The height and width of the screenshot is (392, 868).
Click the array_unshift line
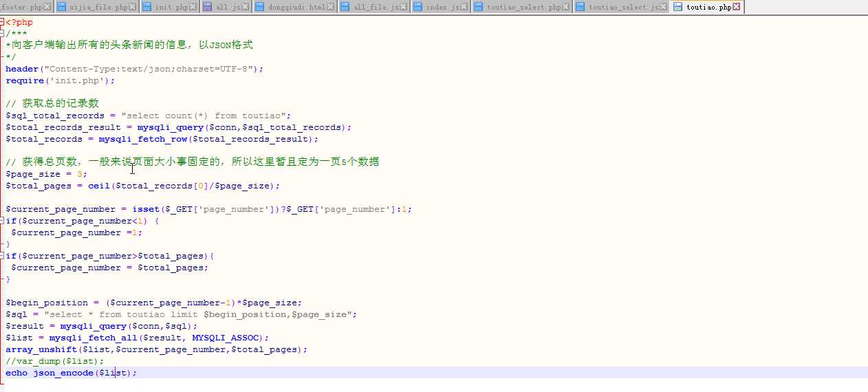pos(156,349)
